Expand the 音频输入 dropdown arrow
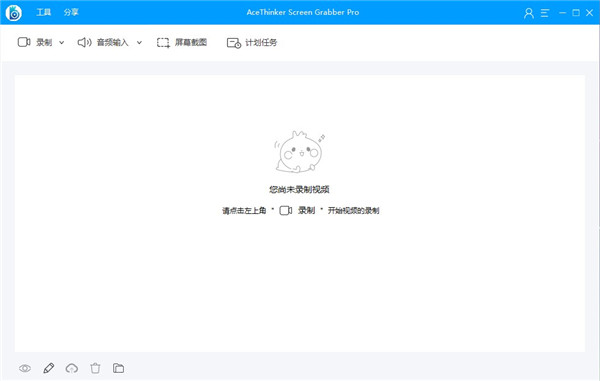Image resolution: width=600 pixels, height=381 pixels. click(139, 42)
